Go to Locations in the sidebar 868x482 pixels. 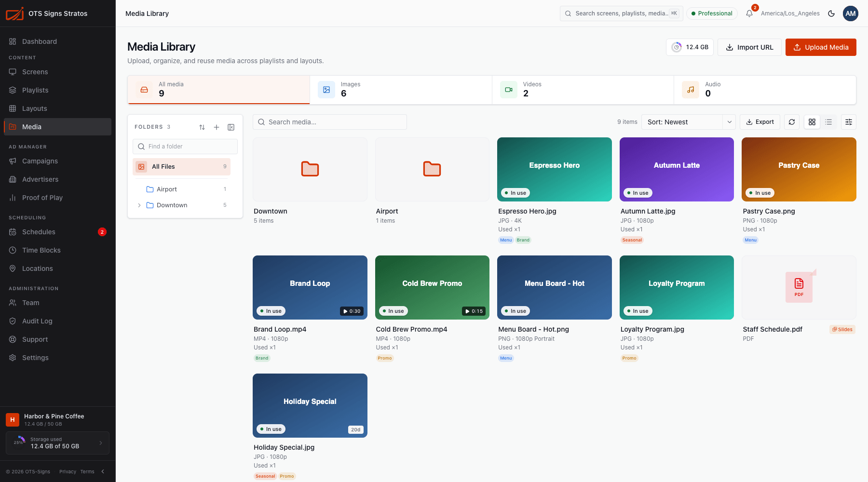click(57, 268)
